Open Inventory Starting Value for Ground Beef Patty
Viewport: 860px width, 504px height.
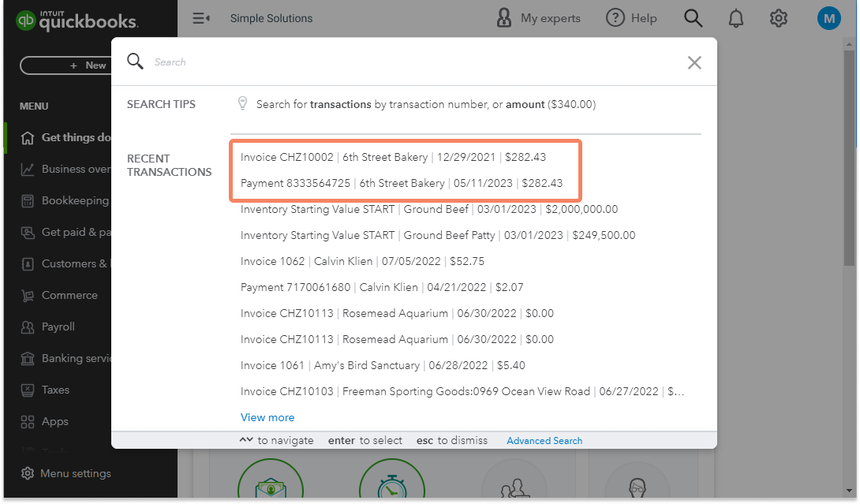(x=438, y=235)
